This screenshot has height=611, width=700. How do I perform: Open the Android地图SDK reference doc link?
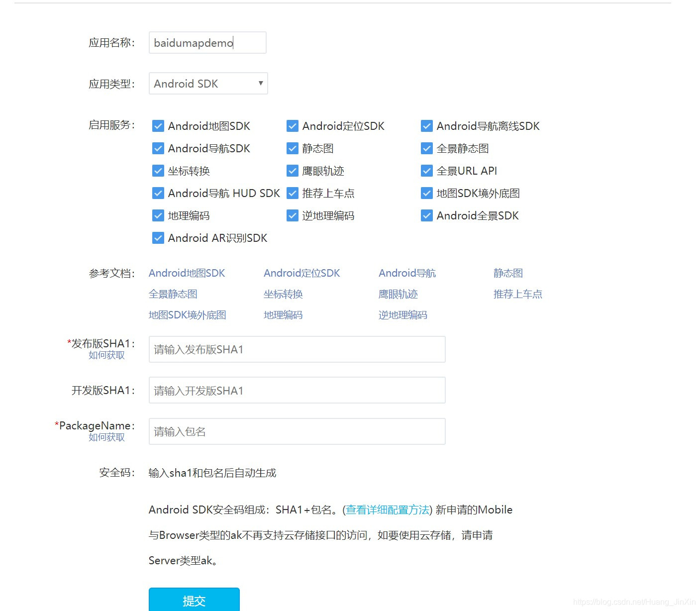pos(187,273)
